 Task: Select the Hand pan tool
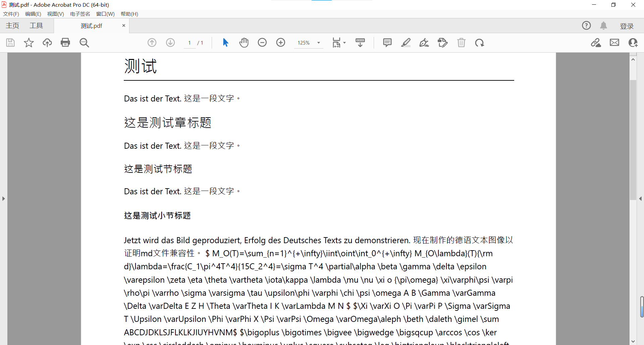[244, 43]
